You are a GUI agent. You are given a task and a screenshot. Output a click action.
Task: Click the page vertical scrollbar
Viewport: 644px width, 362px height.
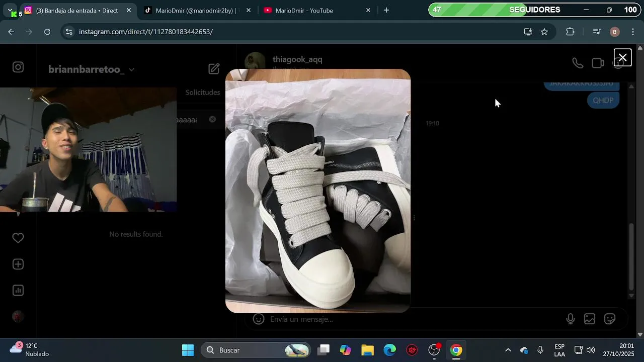point(640,191)
